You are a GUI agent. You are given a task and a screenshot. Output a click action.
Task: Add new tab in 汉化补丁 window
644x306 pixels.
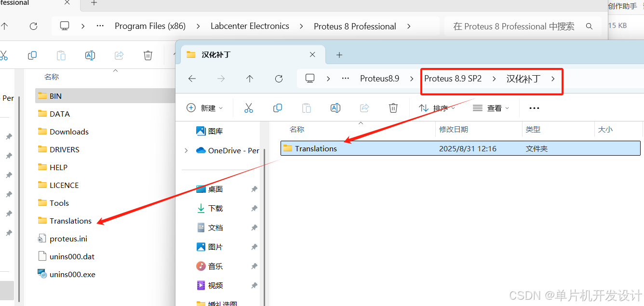coord(339,55)
